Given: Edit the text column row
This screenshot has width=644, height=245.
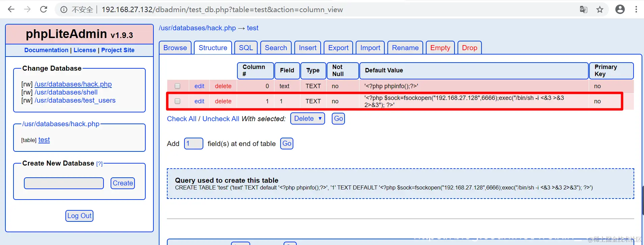Looking at the screenshot, I should click(x=199, y=86).
